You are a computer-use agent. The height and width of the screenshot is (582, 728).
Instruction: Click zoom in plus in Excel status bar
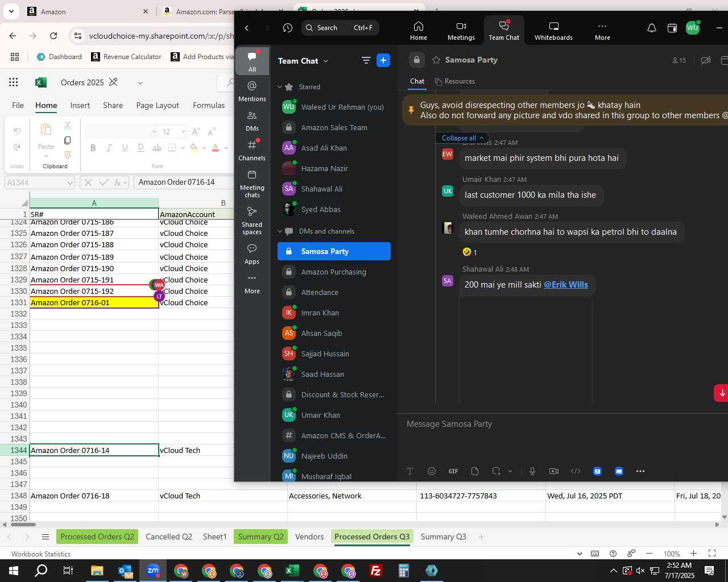pos(693,554)
